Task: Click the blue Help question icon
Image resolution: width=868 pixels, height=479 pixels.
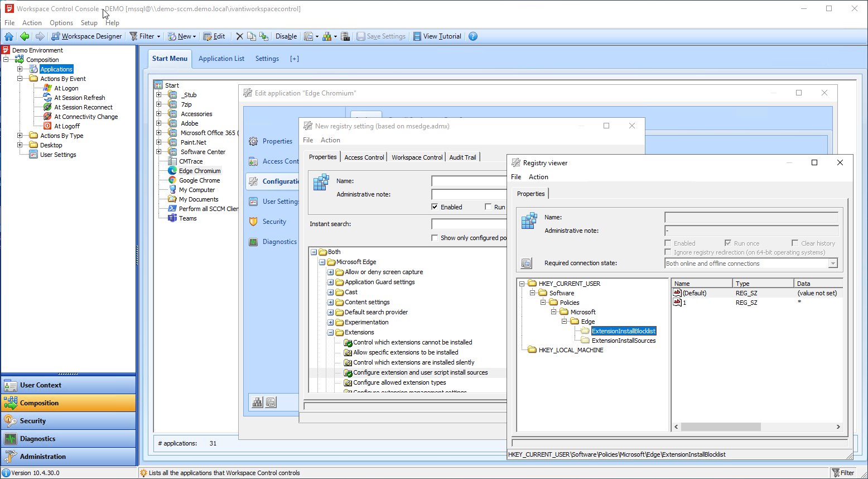Action: click(x=473, y=36)
